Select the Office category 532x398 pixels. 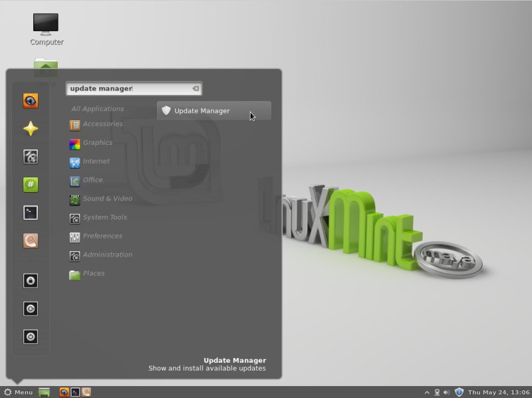(x=86, y=180)
